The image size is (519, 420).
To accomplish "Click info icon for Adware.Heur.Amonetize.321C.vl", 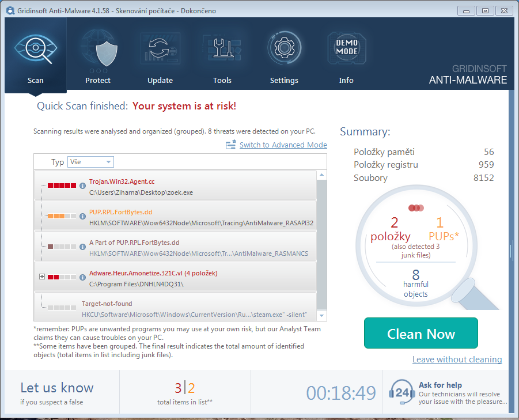I will pos(83,277).
